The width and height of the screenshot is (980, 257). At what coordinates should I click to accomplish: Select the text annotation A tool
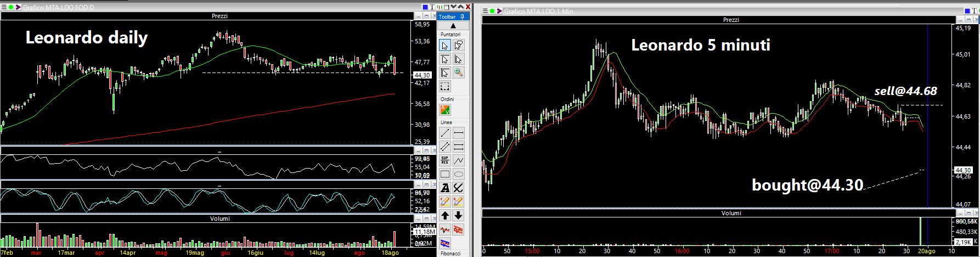tap(445, 188)
